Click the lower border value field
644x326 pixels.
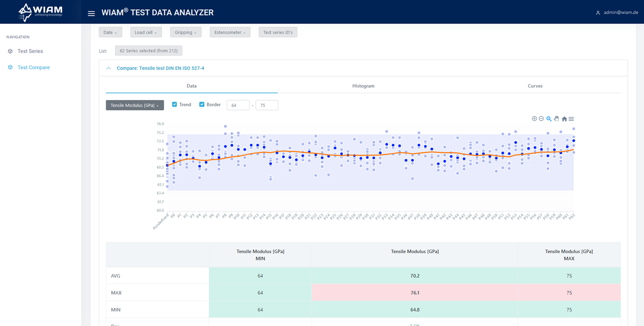click(x=238, y=105)
